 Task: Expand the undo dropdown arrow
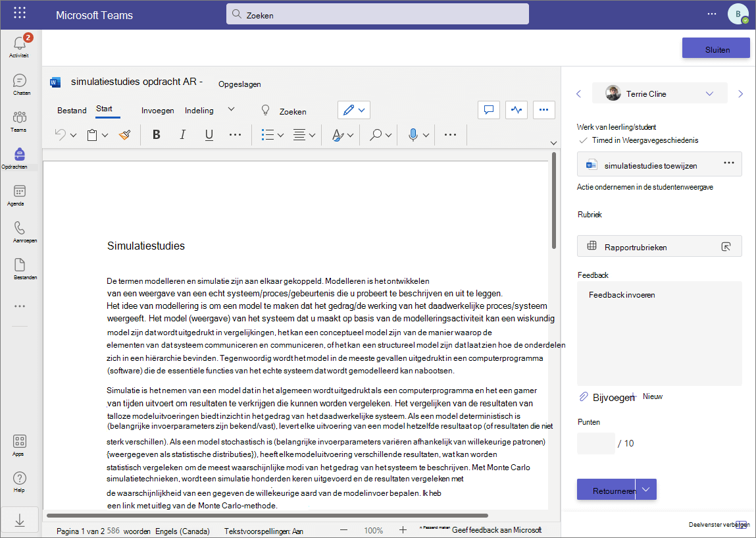point(73,136)
